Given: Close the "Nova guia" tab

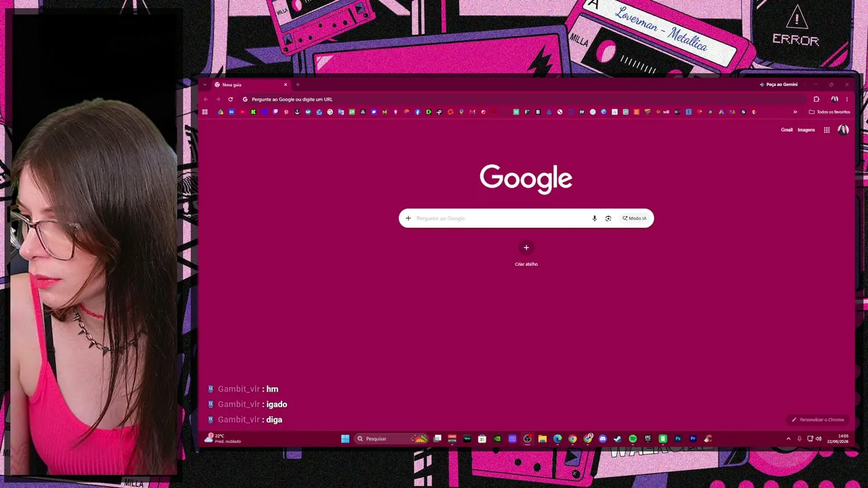Looking at the screenshot, I should click(285, 85).
